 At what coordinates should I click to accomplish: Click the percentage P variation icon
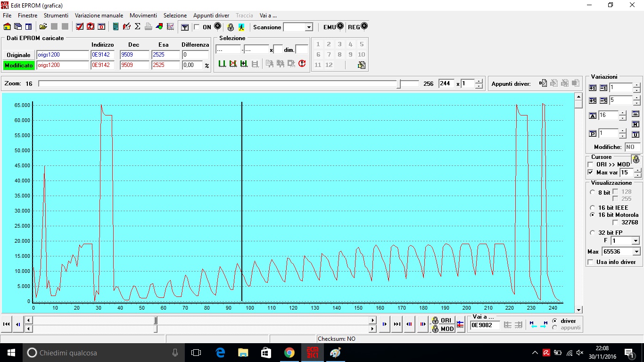593,133
